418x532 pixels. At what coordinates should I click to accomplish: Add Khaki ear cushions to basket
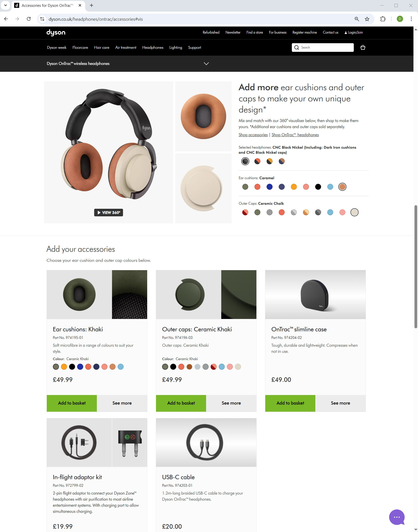pyautogui.click(x=72, y=403)
